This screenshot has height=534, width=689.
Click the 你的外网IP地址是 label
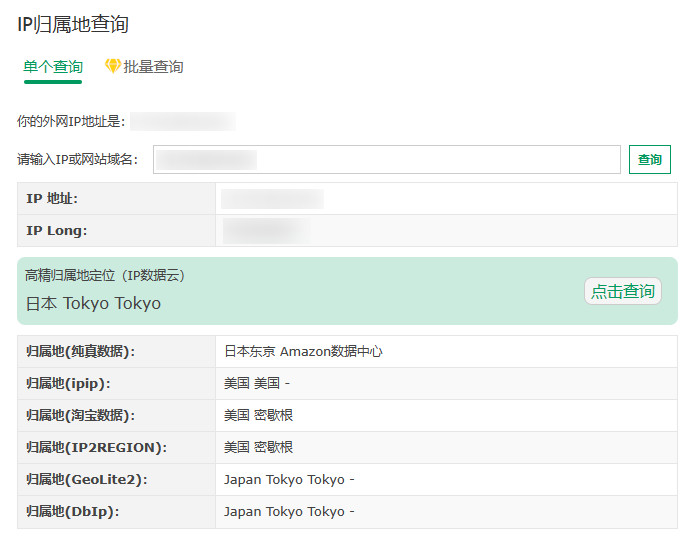71,122
